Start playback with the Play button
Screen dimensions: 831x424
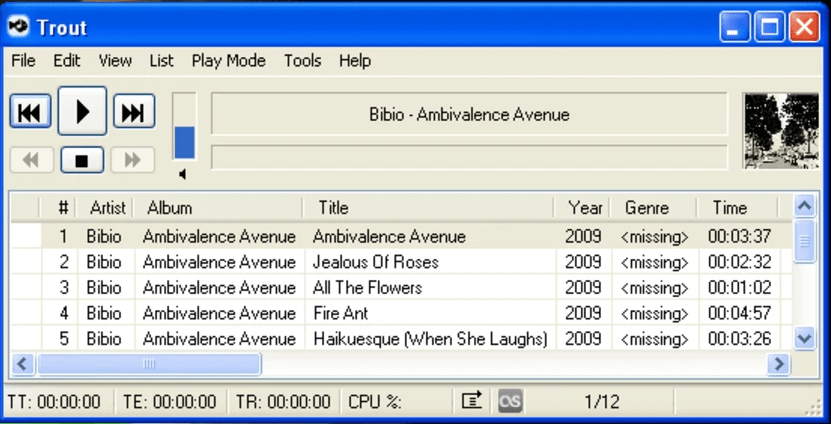click(x=82, y=111)
